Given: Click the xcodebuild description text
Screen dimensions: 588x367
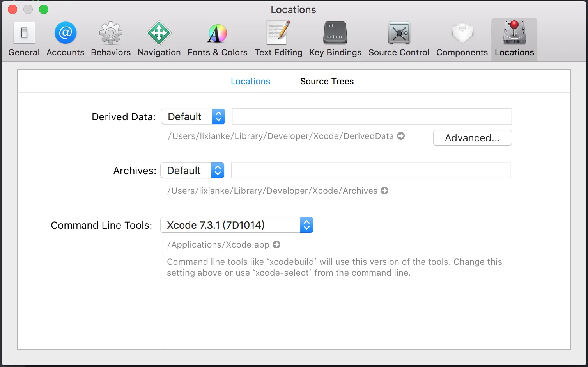Looking at the screenshot, I should click(335, 267).
